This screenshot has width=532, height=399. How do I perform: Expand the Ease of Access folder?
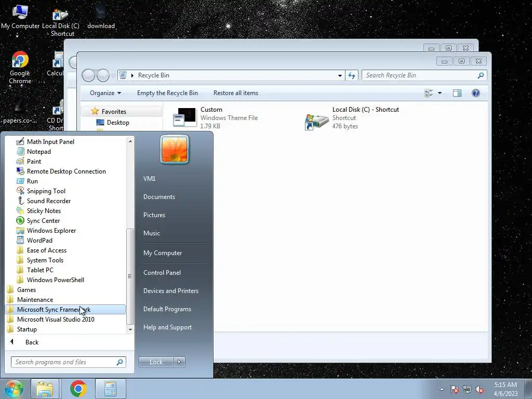[x=46, y=250]
